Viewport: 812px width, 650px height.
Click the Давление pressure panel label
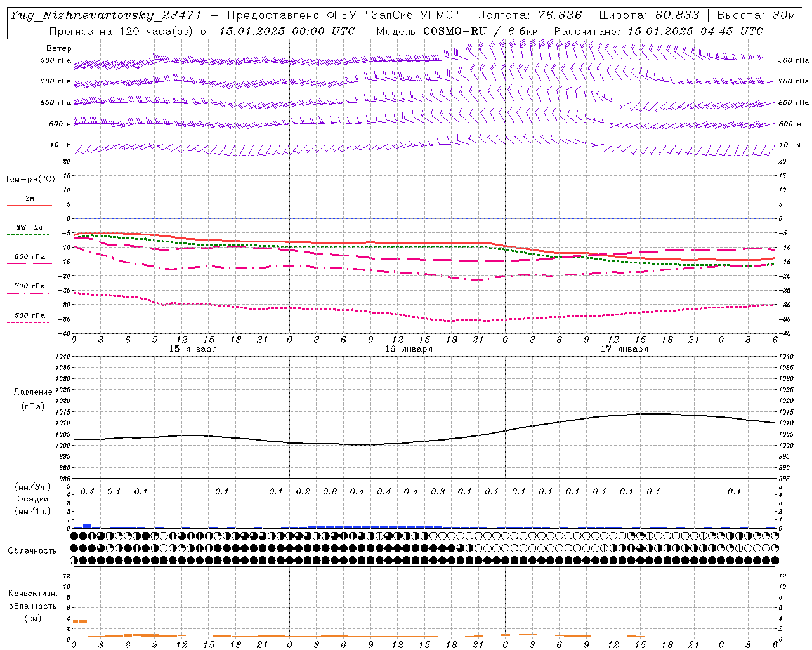(33, 392)
